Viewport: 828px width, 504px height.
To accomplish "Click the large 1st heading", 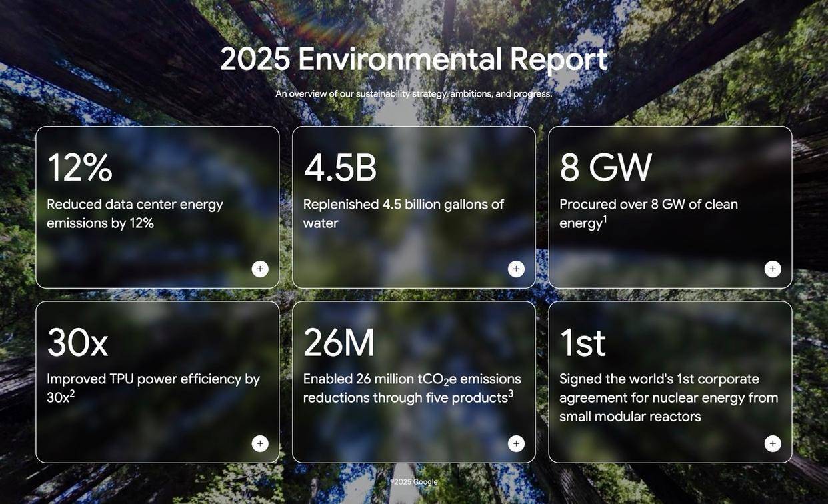I will coord(583,342).
